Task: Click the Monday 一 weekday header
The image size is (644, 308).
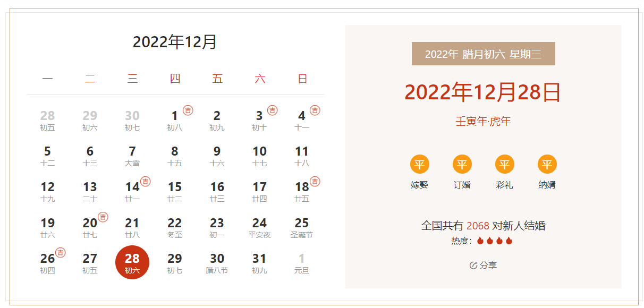Action: (x=47, y=79)
